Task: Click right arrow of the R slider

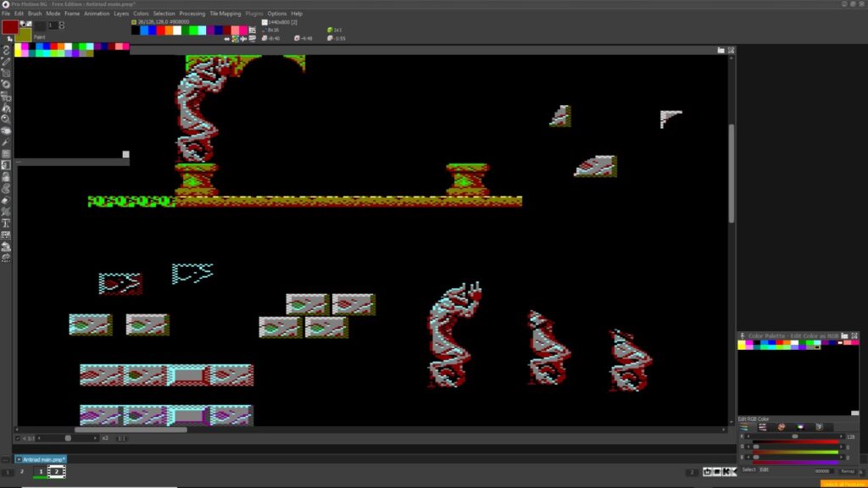Action: pyautogui.click(x=842, y=437)
